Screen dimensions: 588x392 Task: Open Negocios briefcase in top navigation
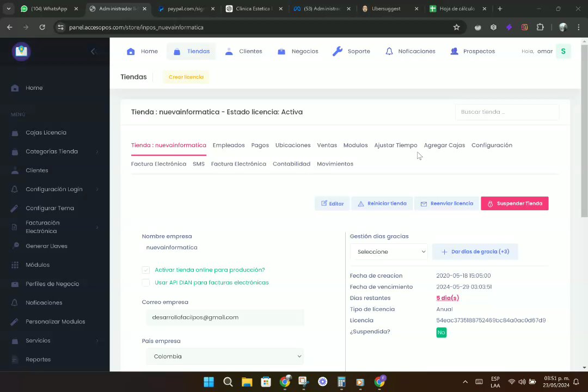(x=281, y=51)
